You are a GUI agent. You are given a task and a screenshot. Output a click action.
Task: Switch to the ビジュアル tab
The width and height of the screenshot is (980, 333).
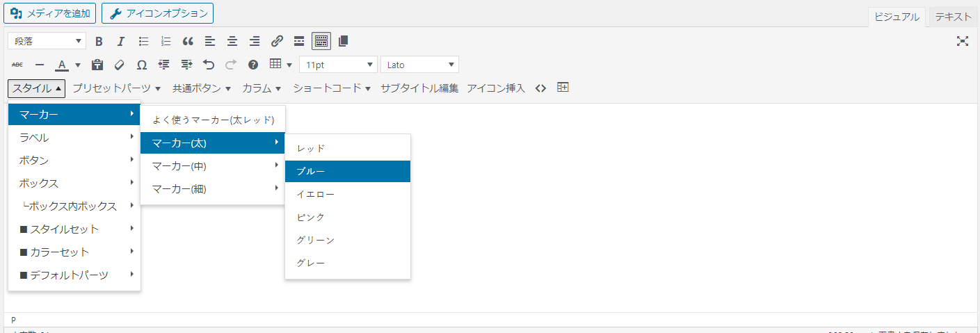(x=897, y=17)
